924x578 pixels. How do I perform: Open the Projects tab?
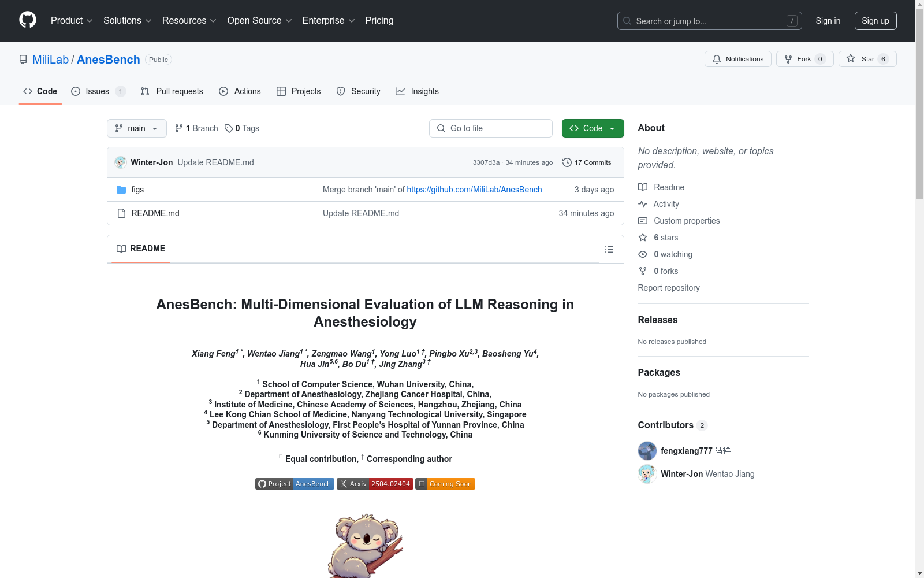point(299,91)
